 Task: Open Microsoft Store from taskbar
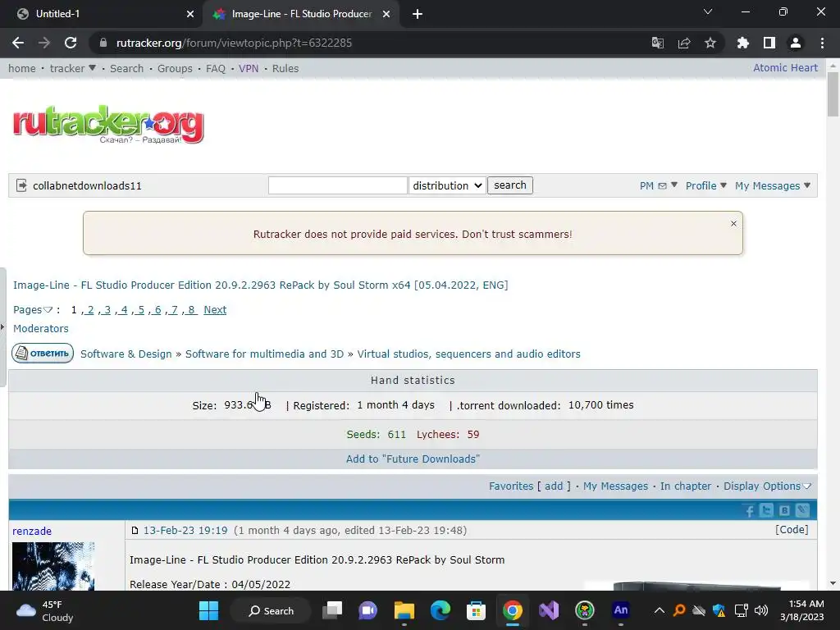pyautogui.click(x=476, y=610)
